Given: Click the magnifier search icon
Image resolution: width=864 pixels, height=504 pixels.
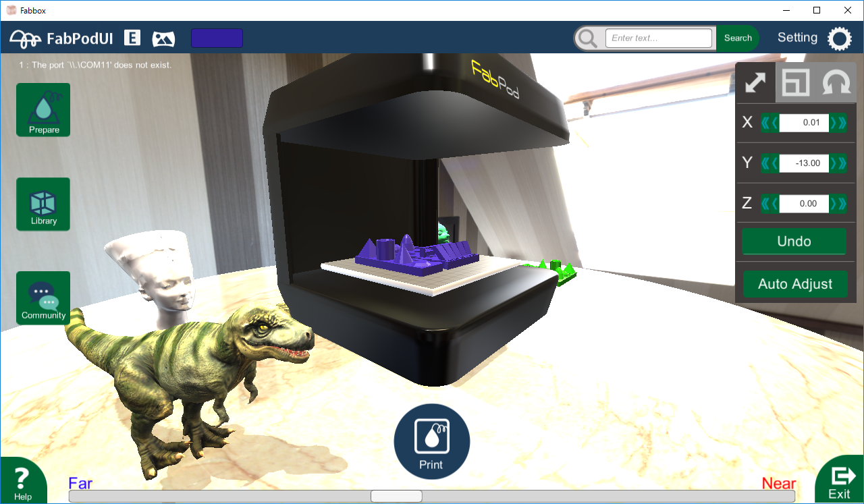Looking at the screenshot, I should 588,38.
